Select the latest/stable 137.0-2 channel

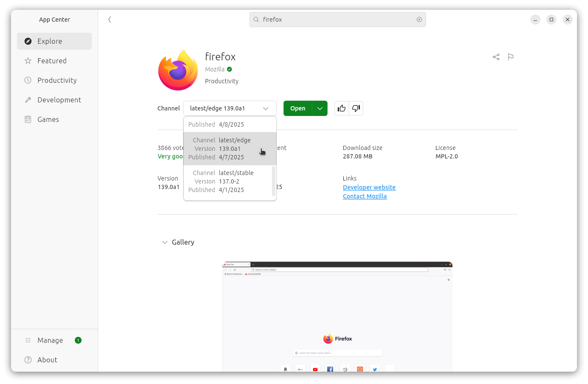(x=229, y=181)
